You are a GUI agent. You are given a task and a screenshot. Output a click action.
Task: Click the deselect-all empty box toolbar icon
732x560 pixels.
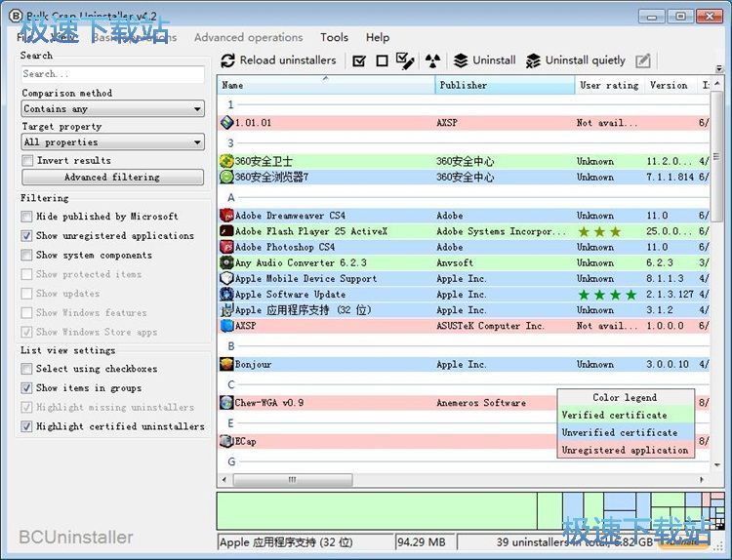(x=382, y=60)
